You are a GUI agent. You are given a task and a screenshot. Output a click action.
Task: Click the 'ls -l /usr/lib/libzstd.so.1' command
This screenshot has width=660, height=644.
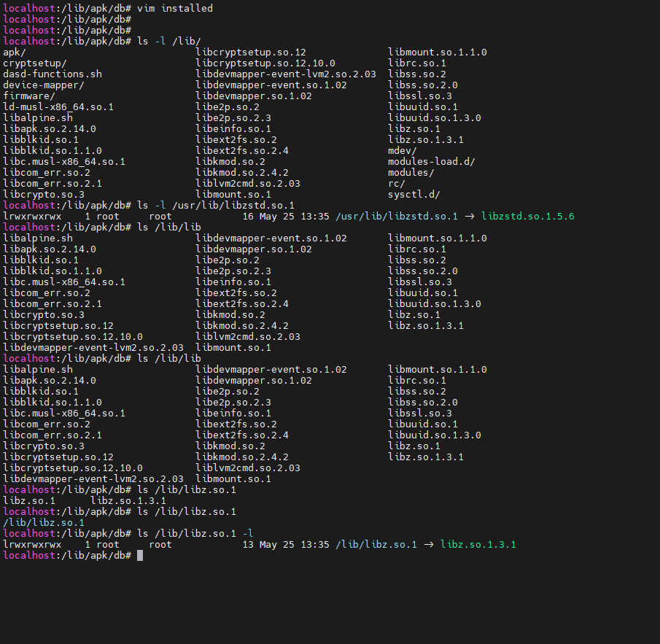point(216,206)
